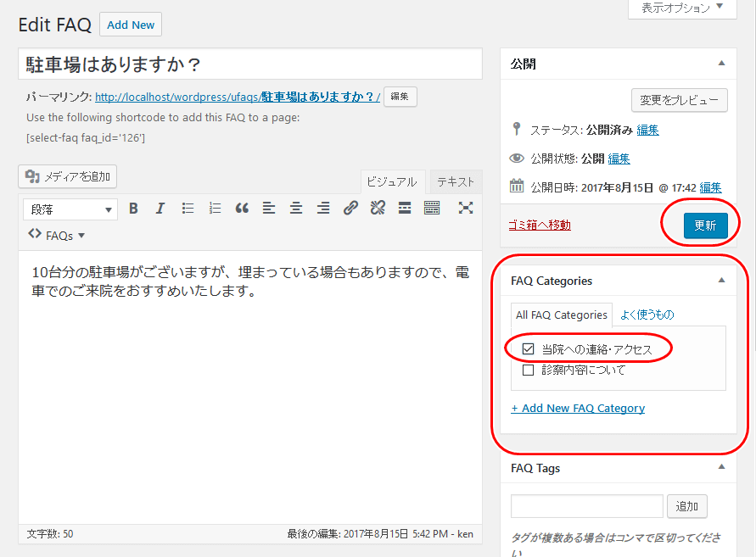Click the blue 更新 update button
756x557 pixels.
coord(705,225)
